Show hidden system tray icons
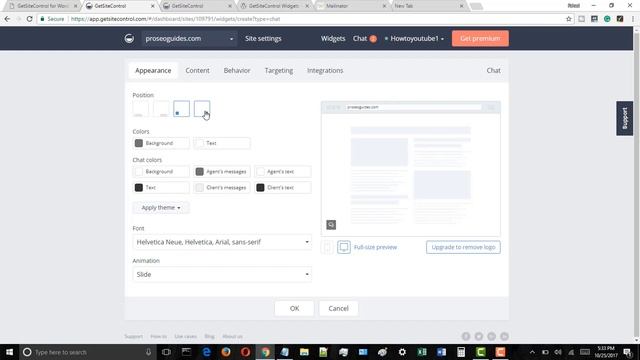The width and height of the screenshot is (640, 360). pos(532,352)
